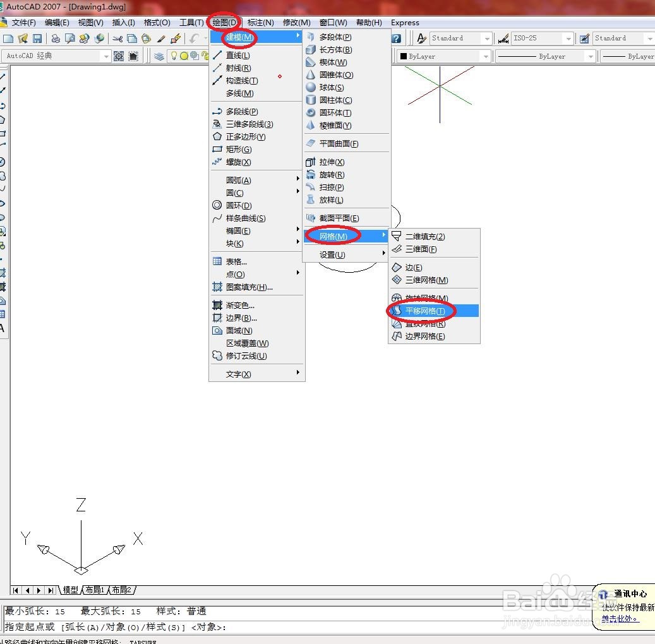Image resolution: width=655 pixels, height=644 pixels.
Task: Open the ISO-25 dimension style dropdown
Action: click(x=568, y=39)
